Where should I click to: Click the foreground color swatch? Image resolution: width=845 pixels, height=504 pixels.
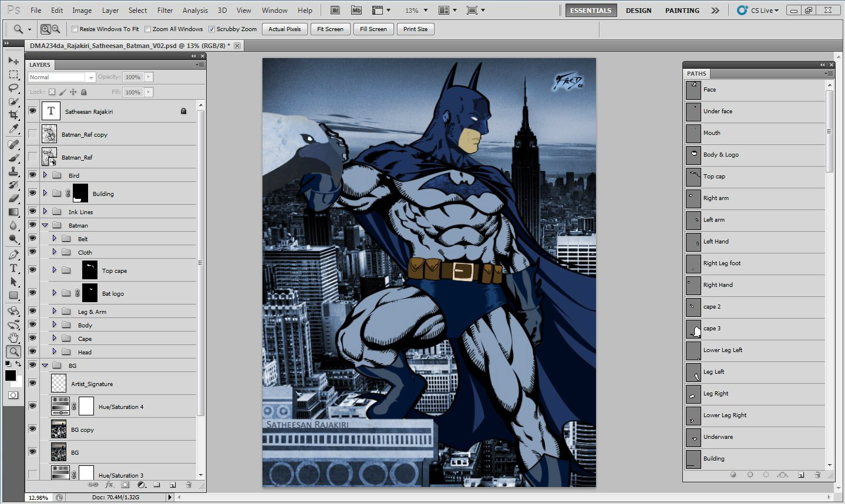point(10,376)
